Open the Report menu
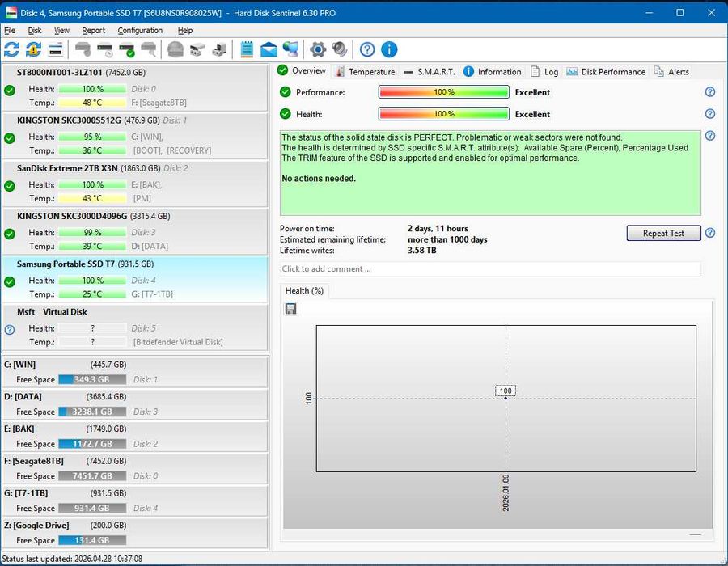The width and height of the screenshot is (728, 566). (x=93, y=30)
